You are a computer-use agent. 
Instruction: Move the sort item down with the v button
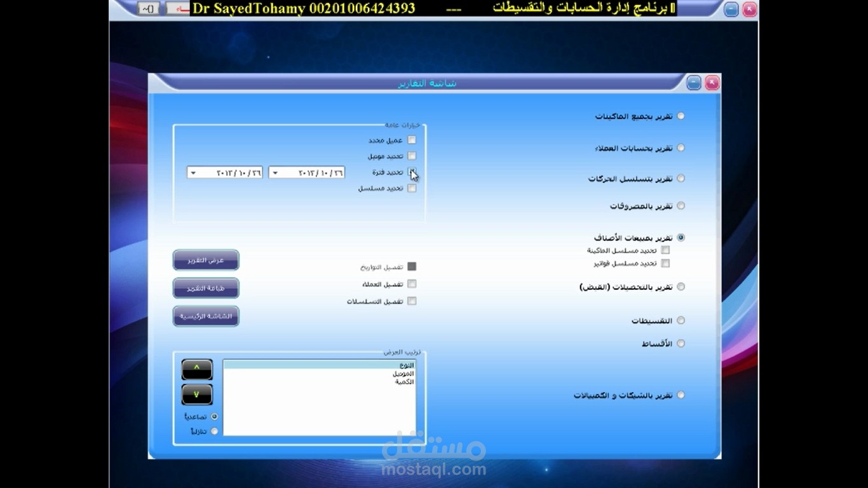197,395
